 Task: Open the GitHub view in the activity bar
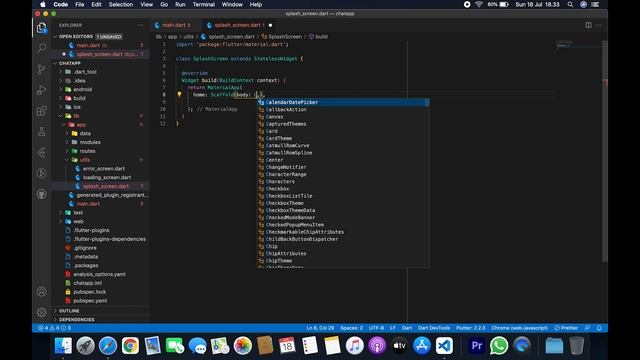click(x=42, y=194)
